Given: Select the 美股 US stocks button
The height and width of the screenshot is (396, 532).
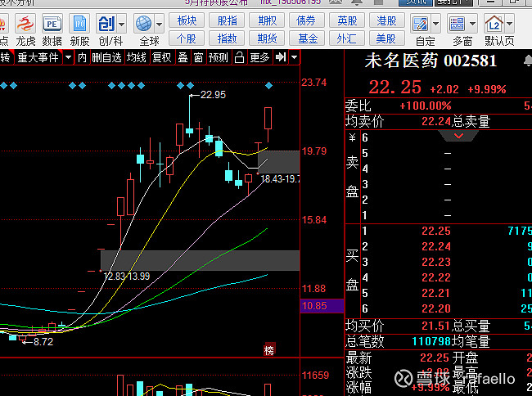Looking at the screenshot, I should [x=387, y=38].
